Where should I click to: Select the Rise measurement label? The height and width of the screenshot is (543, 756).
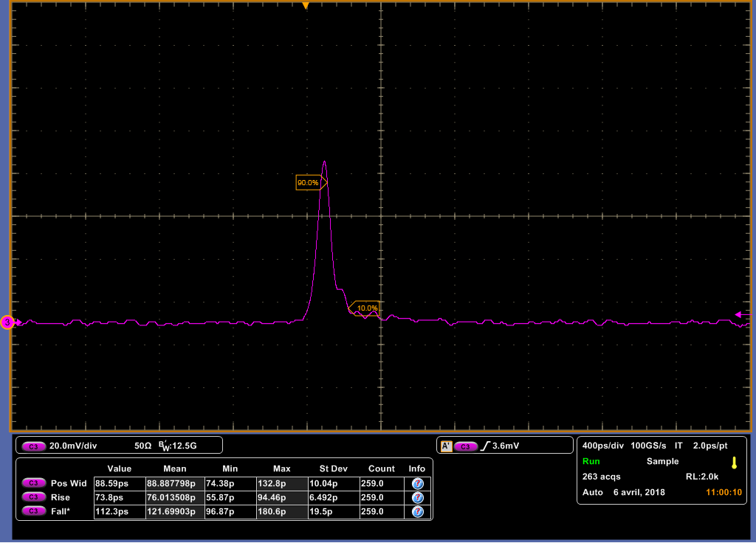point(61,497)
